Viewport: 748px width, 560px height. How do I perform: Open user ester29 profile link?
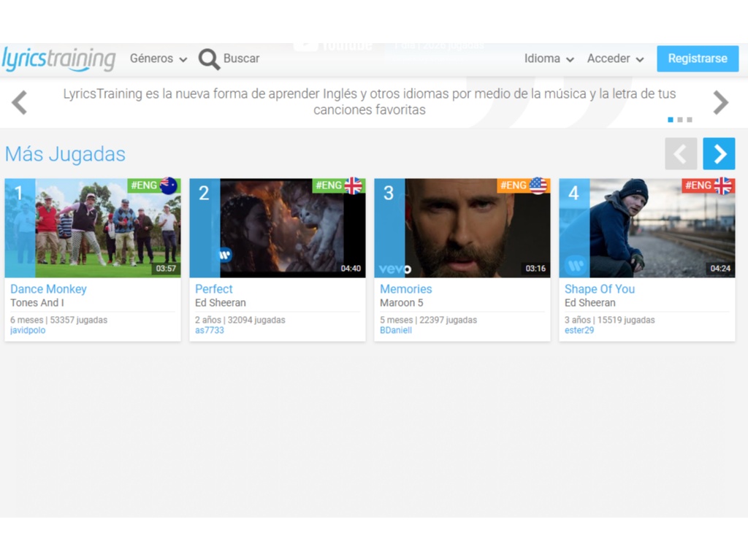[x=579, y=330]
